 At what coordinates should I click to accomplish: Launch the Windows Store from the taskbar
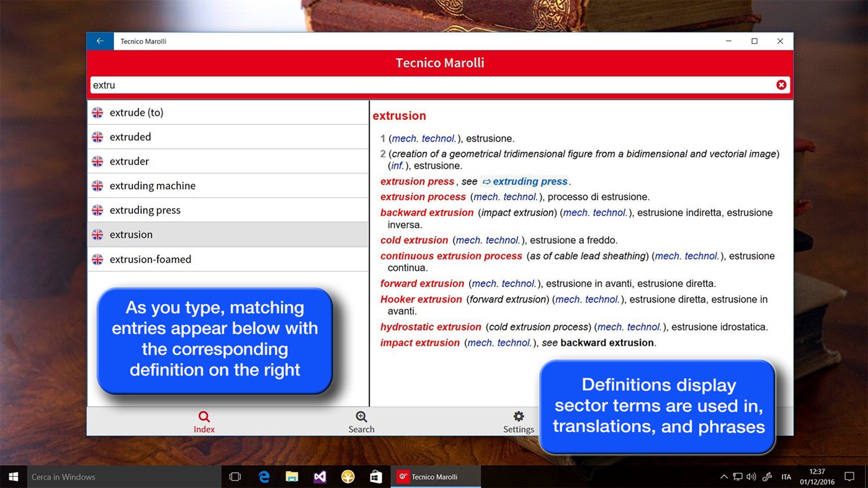point(376,476)
